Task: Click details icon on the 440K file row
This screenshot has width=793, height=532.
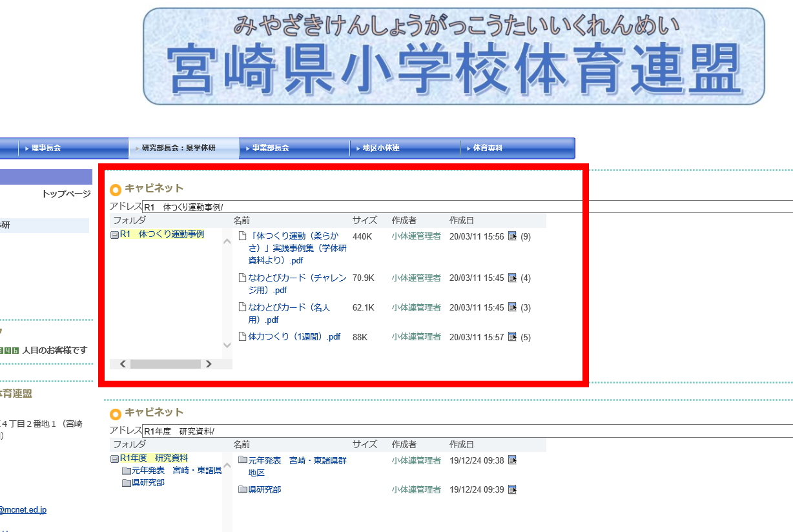Action: click(x=512, y=236)
